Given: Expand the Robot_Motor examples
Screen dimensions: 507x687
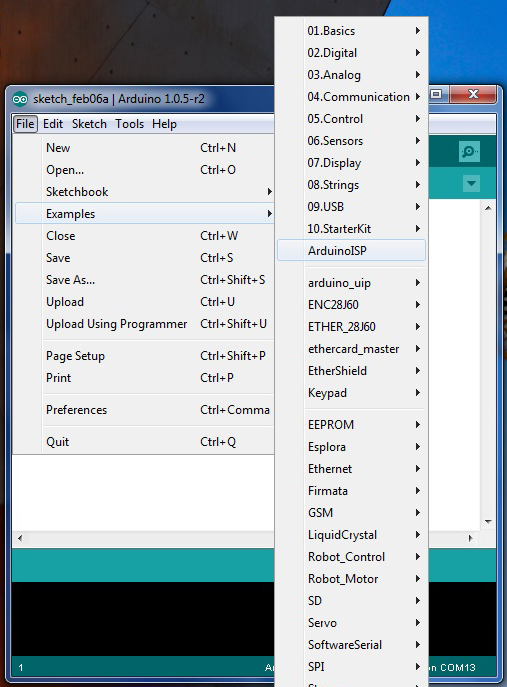Looking at the screenshot, I should pos(351,579).
